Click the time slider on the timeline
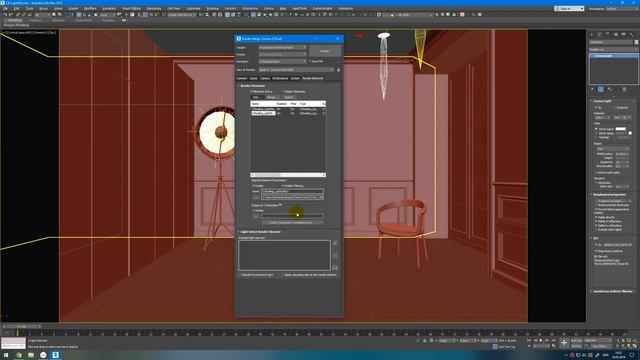 (x=22, y=327)
